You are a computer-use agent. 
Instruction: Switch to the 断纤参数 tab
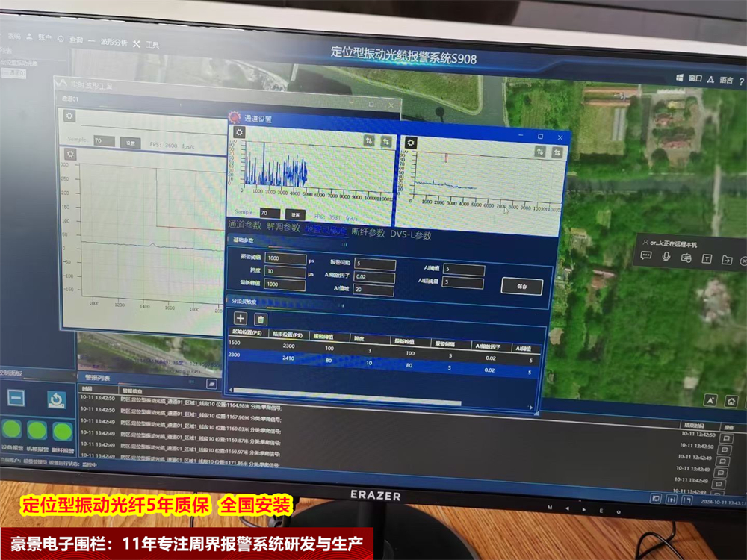pos(368,233)
